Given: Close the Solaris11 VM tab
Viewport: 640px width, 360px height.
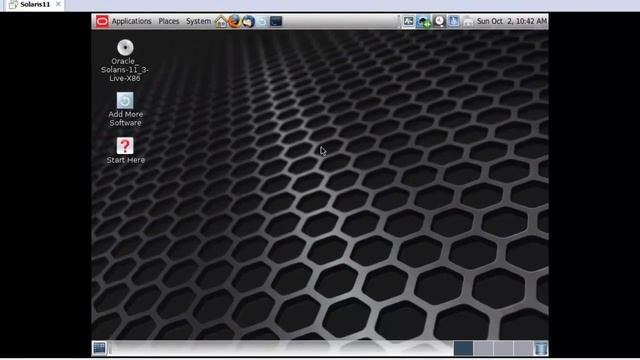Looking at the screenshot, I should [58, 4].
